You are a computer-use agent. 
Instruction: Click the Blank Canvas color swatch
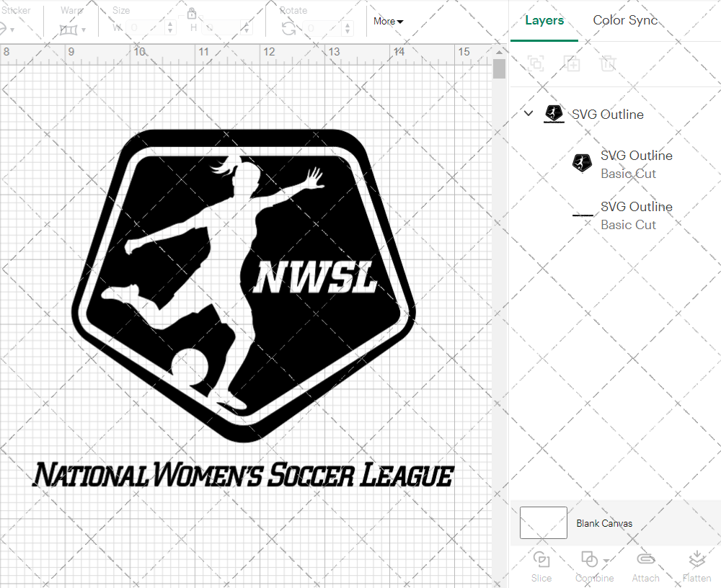tap(543, 522)
